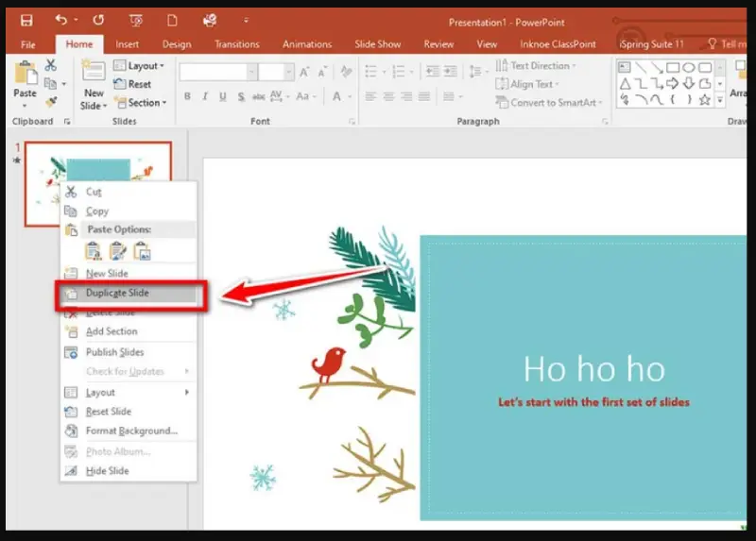Choose New Slide in context menu

(x=129, y=273)
